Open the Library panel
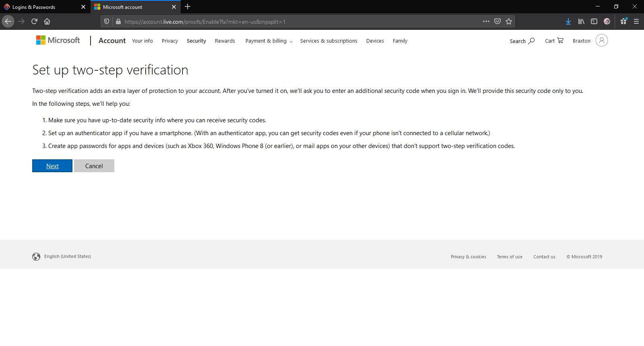644x346 pixels. click(x=581, y=21)
